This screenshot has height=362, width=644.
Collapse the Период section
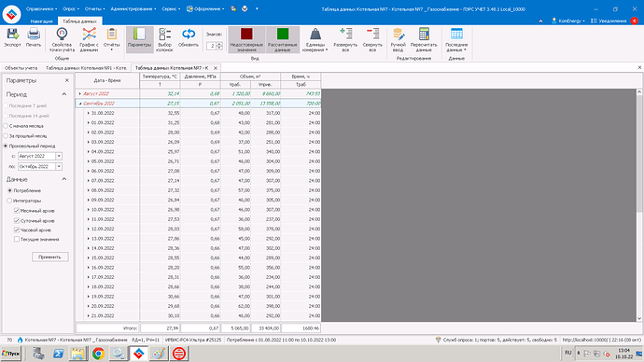click(x=64, y=94)
